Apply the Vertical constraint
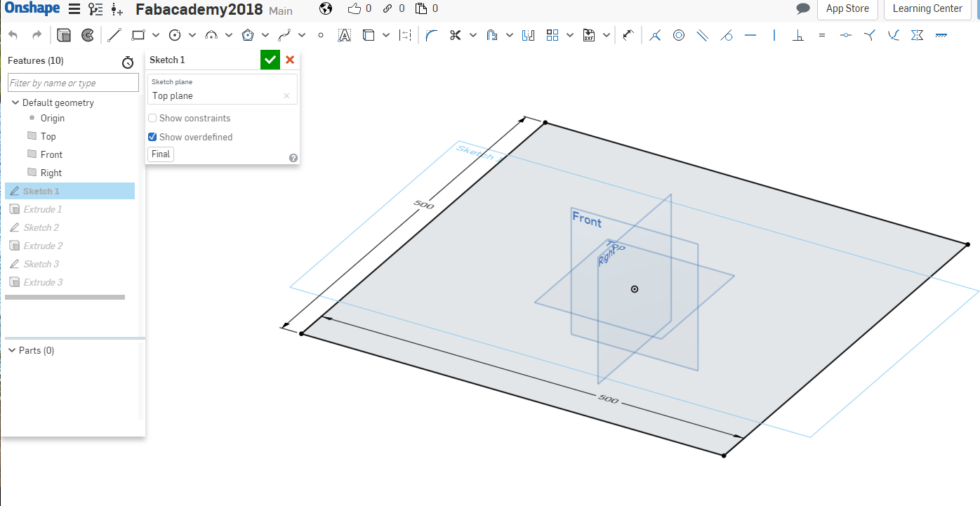Image resolution: width=980 pixels, height=506 pixels. tap(774, 35)
